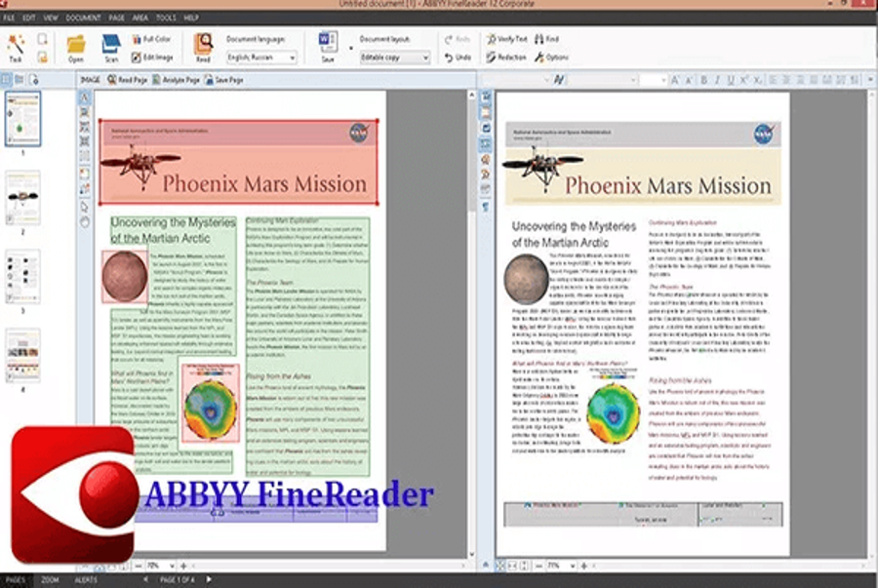
Task: Click the Verify Text tool
Action: pos(506,39)
